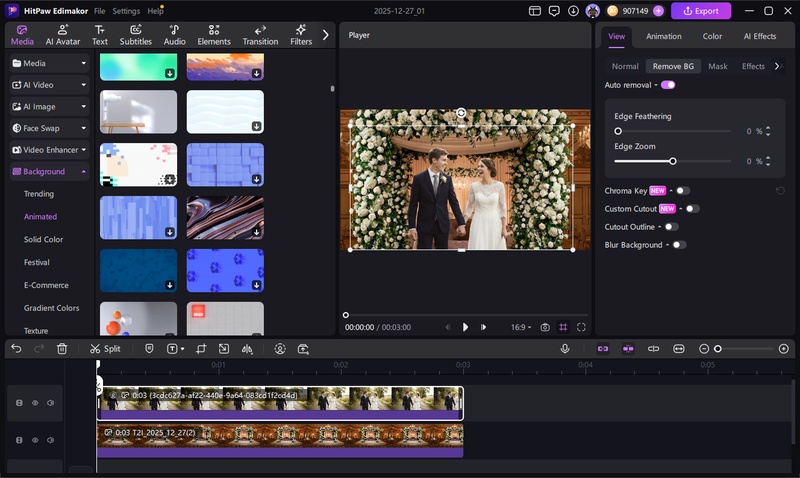Image resolution: width=800 pixels, height=478 pixels.
Task: Hide the bottom T2I track with eye icon
Action: click(x=35, y=440)
